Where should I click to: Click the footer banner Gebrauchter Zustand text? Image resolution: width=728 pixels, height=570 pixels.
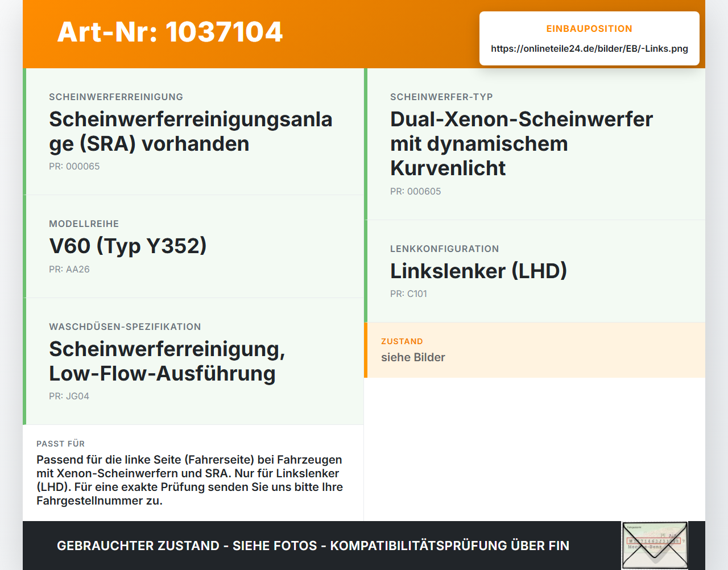[x=313, y=546]
